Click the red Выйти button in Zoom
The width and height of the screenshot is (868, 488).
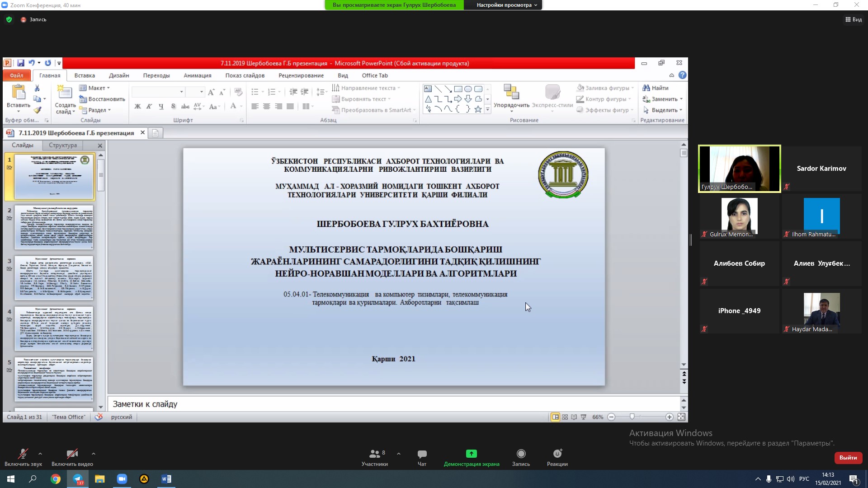pos(848,457)
